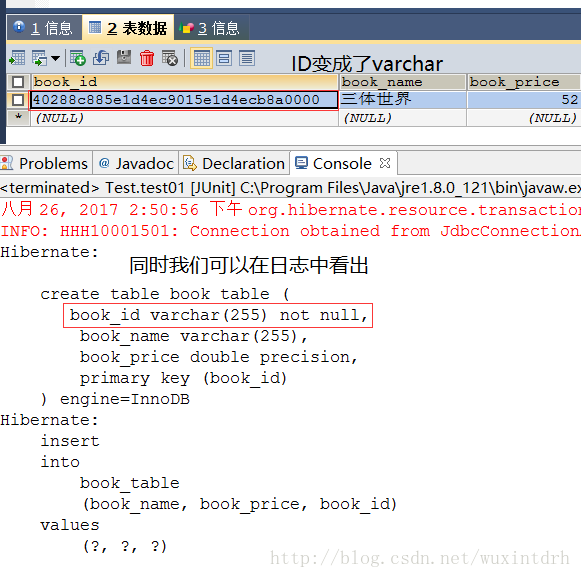Select the book_price cell showing 52
This screenshot has height=578, width=581.
pyautogui.click(x=524, y=100)
